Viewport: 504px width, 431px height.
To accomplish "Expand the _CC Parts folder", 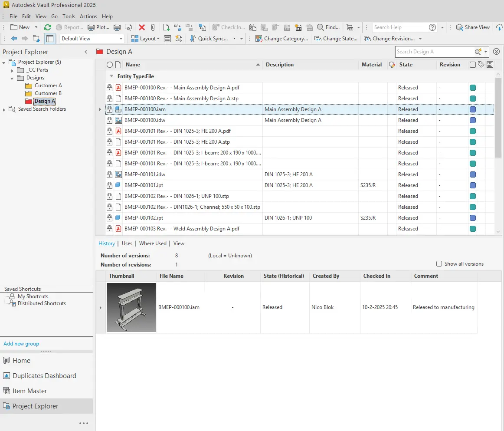I will [12, 70].
